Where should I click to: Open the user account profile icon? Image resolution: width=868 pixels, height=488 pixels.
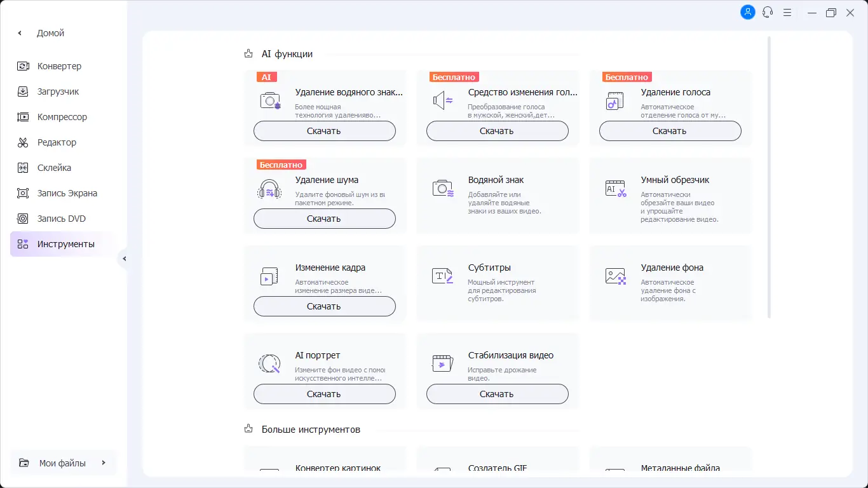[748, 12]
